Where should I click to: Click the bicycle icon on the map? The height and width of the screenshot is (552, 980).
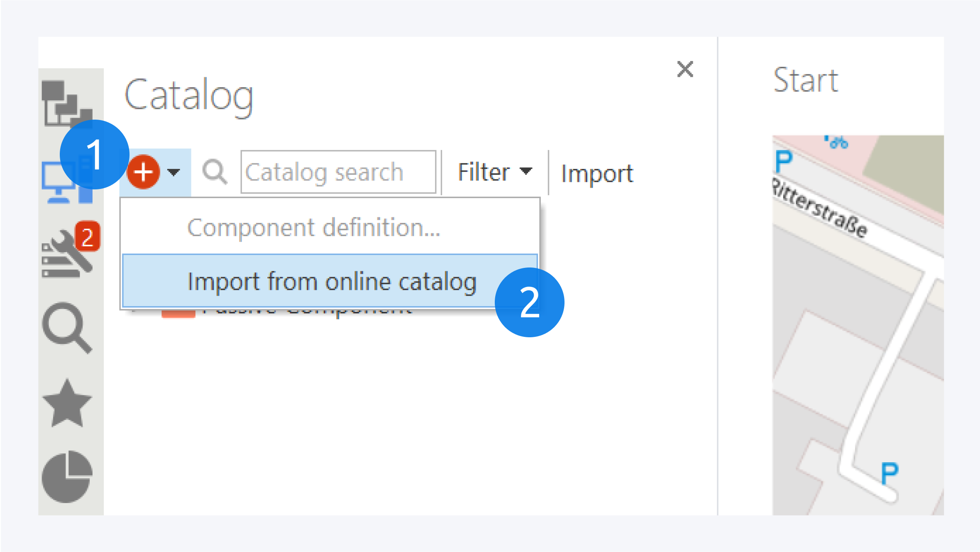pos(839,142)
